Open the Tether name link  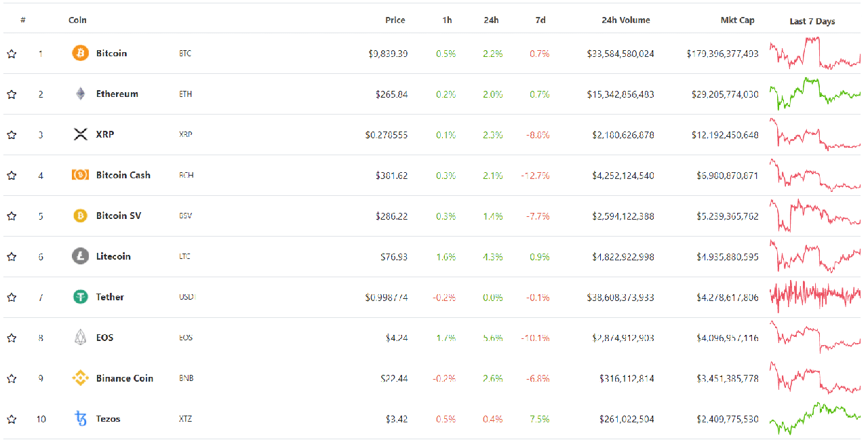click(x=110, y=297)
